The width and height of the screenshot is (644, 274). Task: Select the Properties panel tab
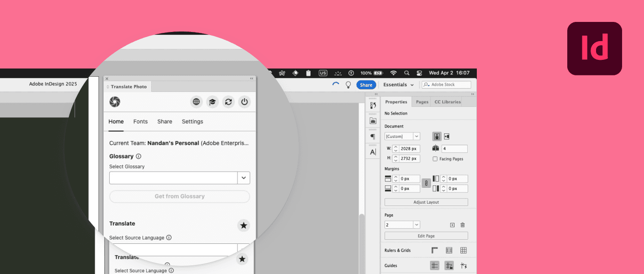point(396,102)
